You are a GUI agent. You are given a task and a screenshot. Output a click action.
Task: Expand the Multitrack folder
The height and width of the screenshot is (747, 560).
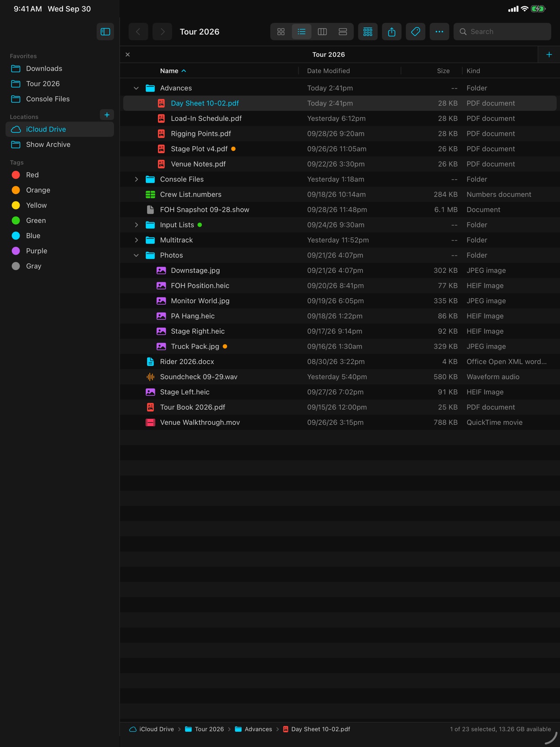coord(136,240)
